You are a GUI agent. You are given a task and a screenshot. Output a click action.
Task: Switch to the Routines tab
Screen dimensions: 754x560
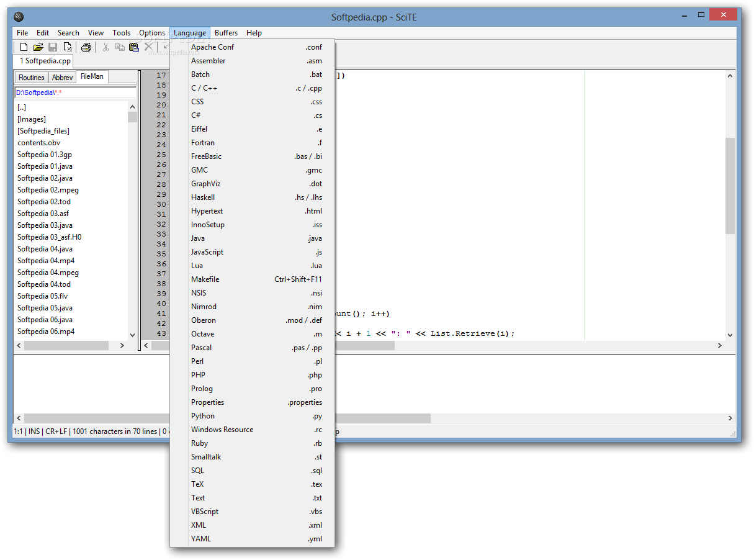(32, 78)
